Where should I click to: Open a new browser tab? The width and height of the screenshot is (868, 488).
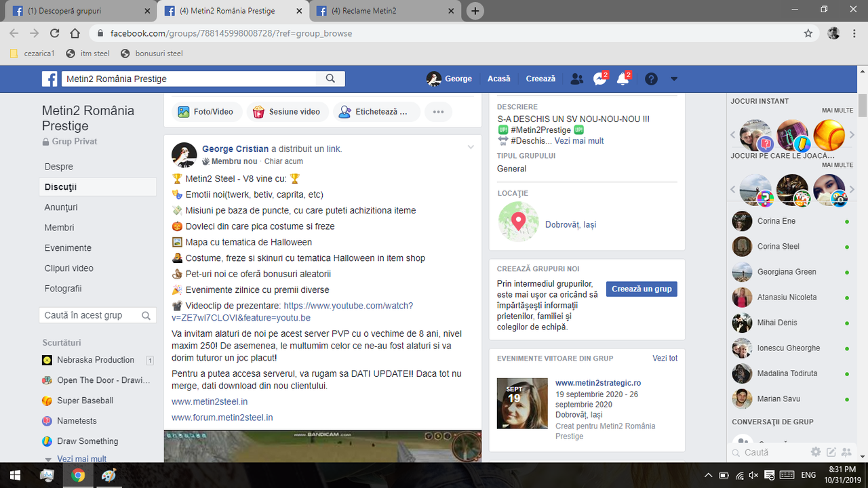(475, 11)
